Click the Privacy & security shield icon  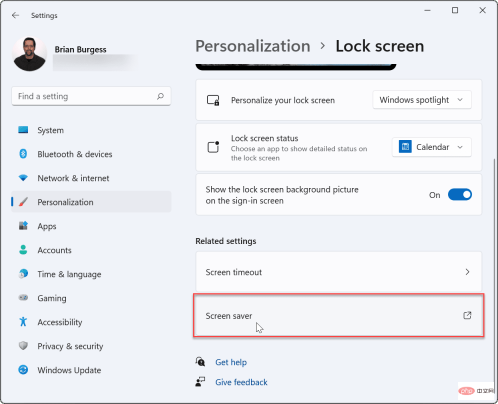pos(23,346)
